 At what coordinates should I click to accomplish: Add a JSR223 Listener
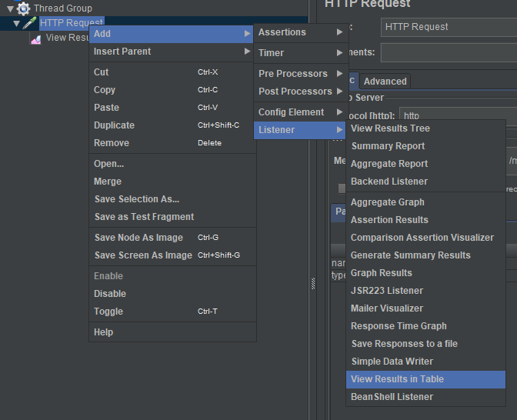[x=425, y=291]
